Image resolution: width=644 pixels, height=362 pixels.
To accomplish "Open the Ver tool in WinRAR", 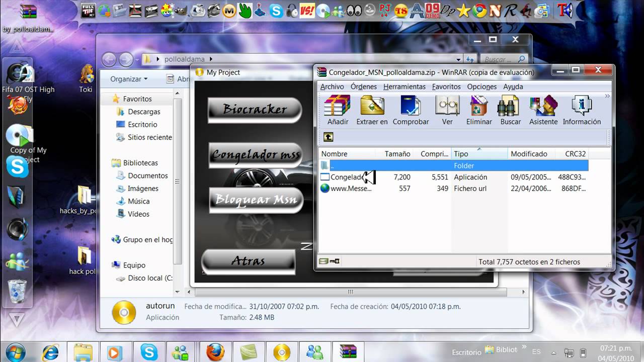I will point(447,106).
